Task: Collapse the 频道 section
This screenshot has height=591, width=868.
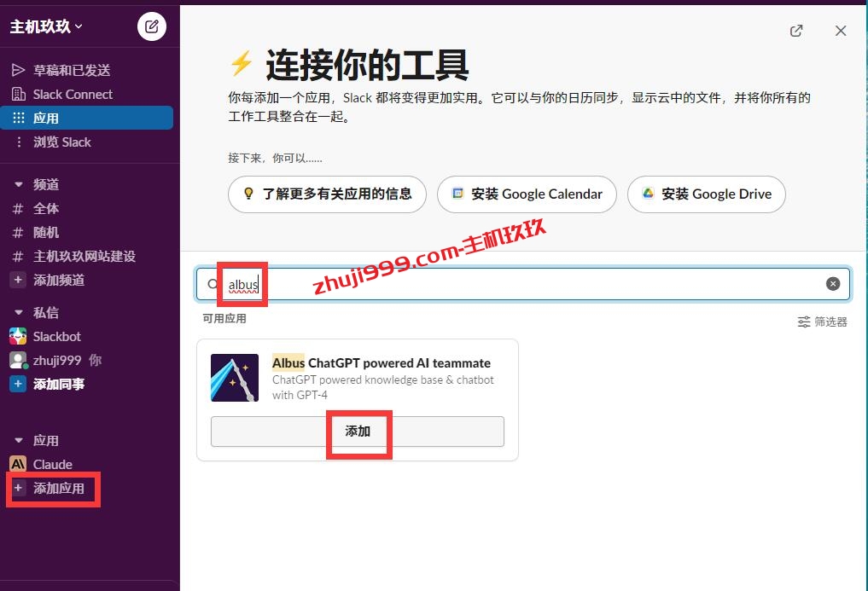Action: coord(19,184)
